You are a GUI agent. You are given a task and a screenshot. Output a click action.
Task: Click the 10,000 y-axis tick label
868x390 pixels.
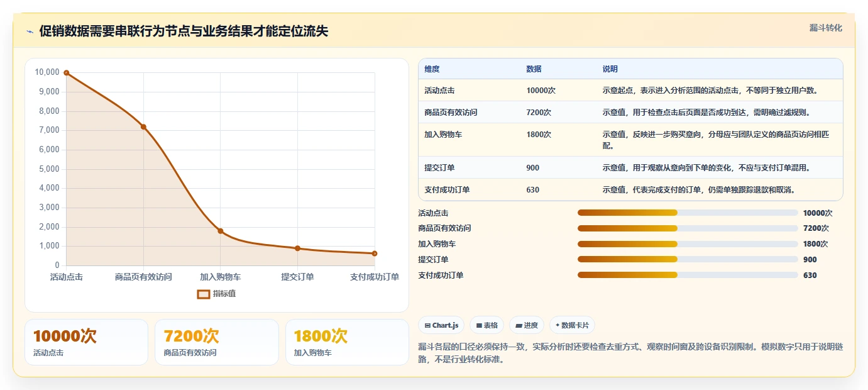pyautogui.click(x=47, y=72)
